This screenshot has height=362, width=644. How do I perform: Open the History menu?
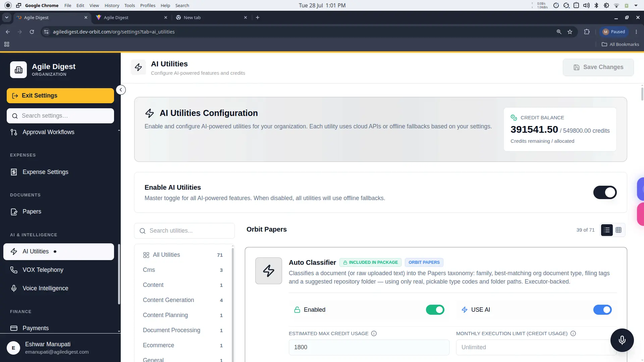point(112,5)
